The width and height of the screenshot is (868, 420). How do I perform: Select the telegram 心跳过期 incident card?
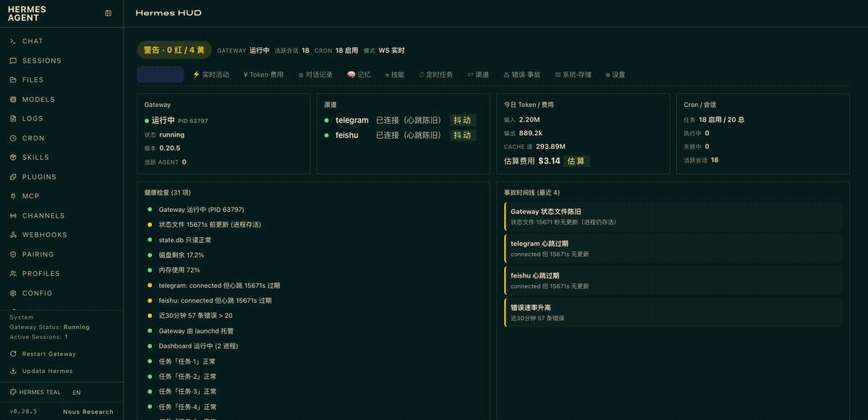(x=673, y=249)
